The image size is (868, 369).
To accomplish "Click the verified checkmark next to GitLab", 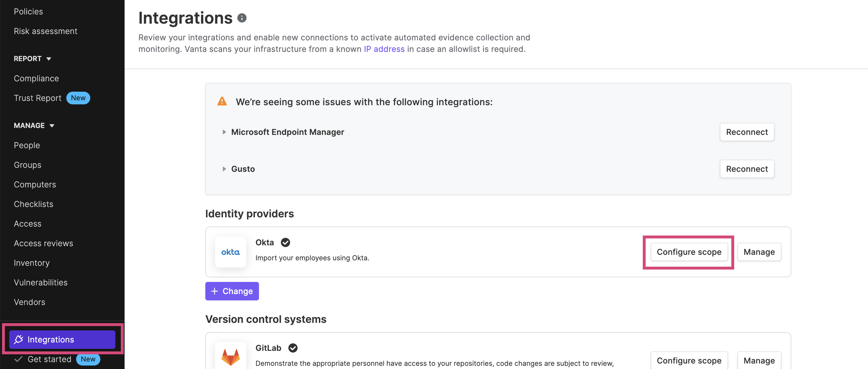I will pyautogui.click(x=293, y=348).
